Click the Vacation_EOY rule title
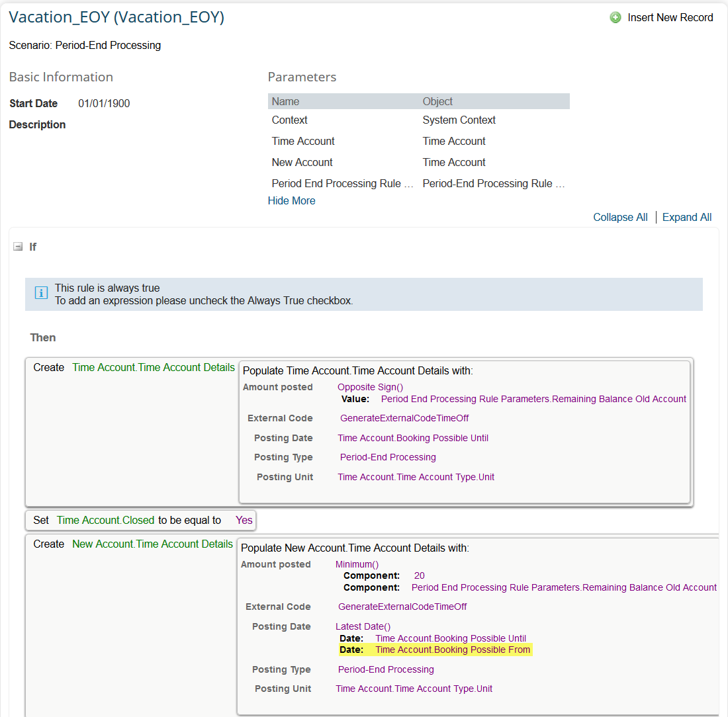 tap(116, 17)
